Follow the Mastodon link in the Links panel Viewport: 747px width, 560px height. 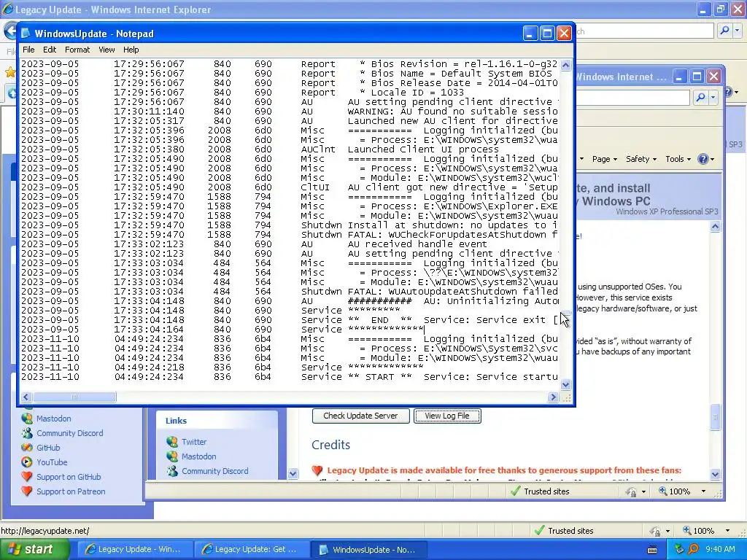(198, 456)
